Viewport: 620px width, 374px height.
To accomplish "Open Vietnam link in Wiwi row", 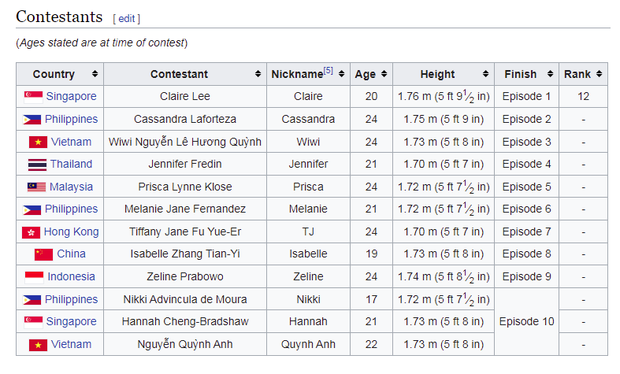I will coord(71,142).
